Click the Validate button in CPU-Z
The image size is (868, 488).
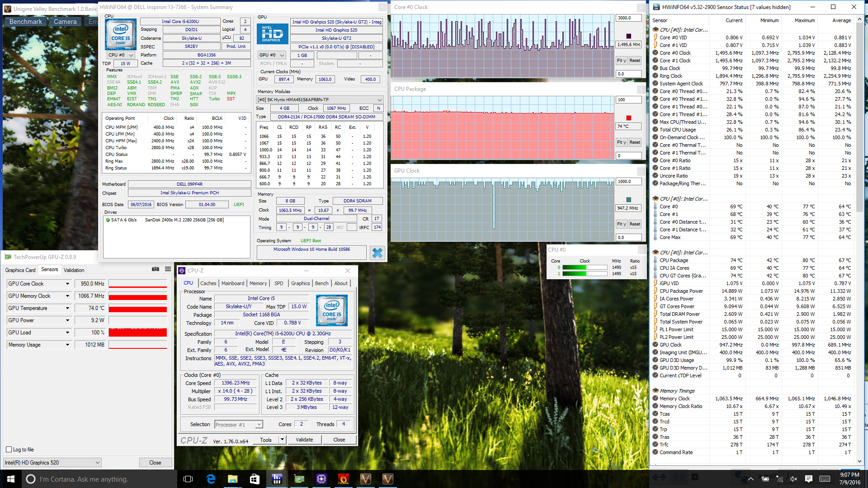click(304, 440)
